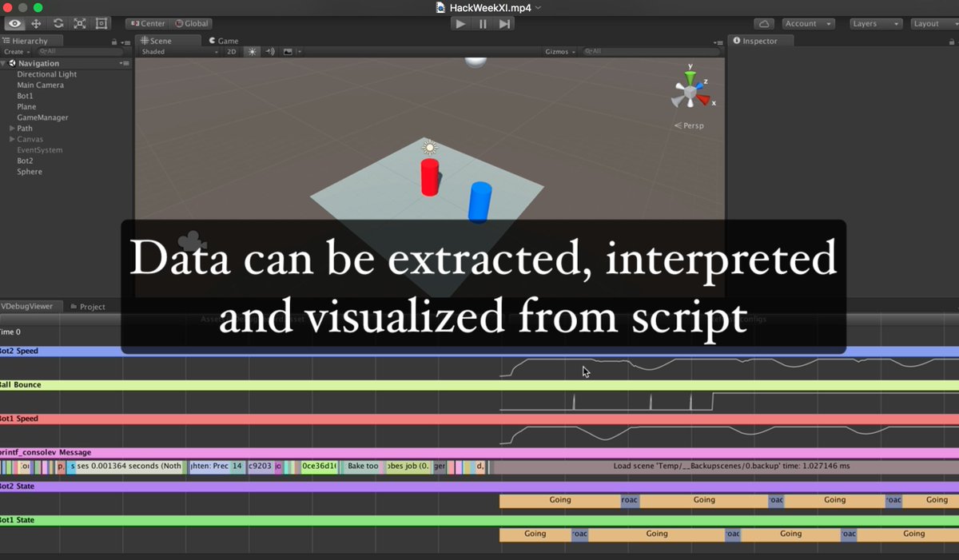Toggle pivot mode Center button
The image size is (959, 560).
[x=147, y=24]
